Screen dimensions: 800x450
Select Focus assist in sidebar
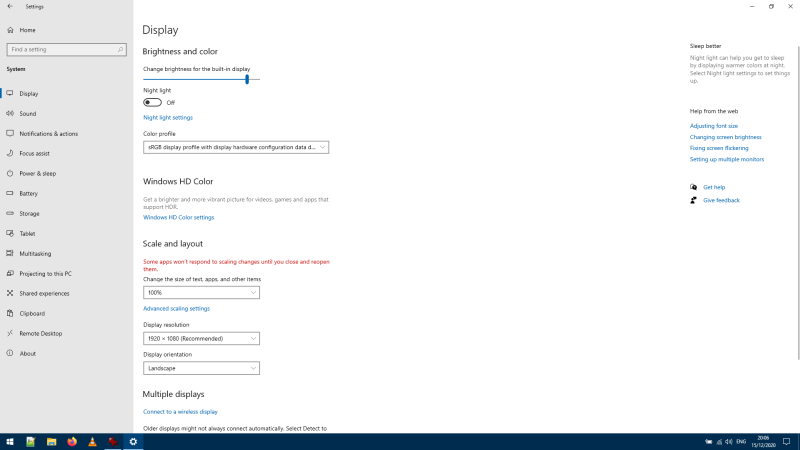point(34,154)
